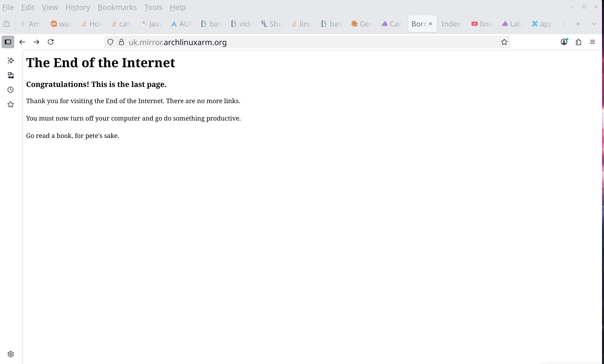Reload the current page
The width and height of the screenshot is (604, 364).
tap(51, 42)
